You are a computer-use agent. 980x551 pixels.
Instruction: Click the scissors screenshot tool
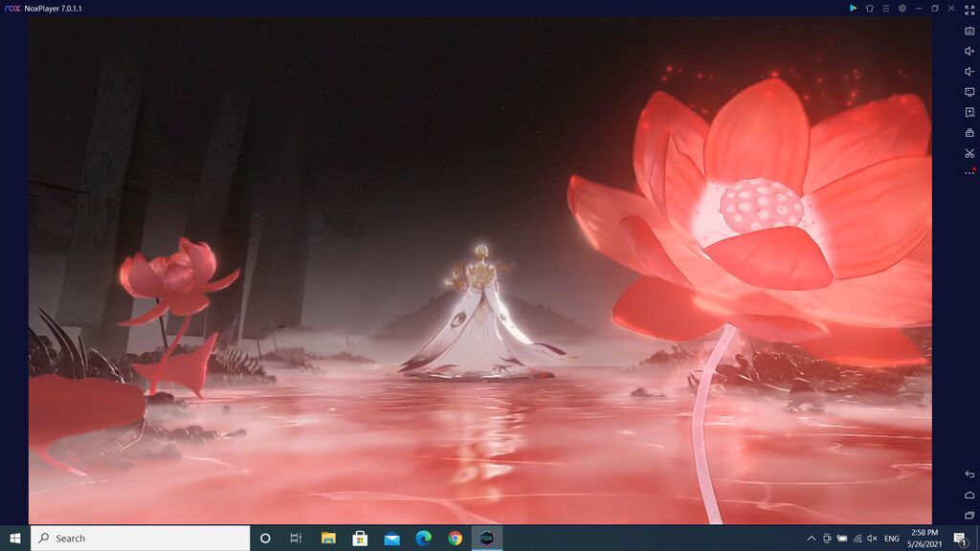coord(969,153)
